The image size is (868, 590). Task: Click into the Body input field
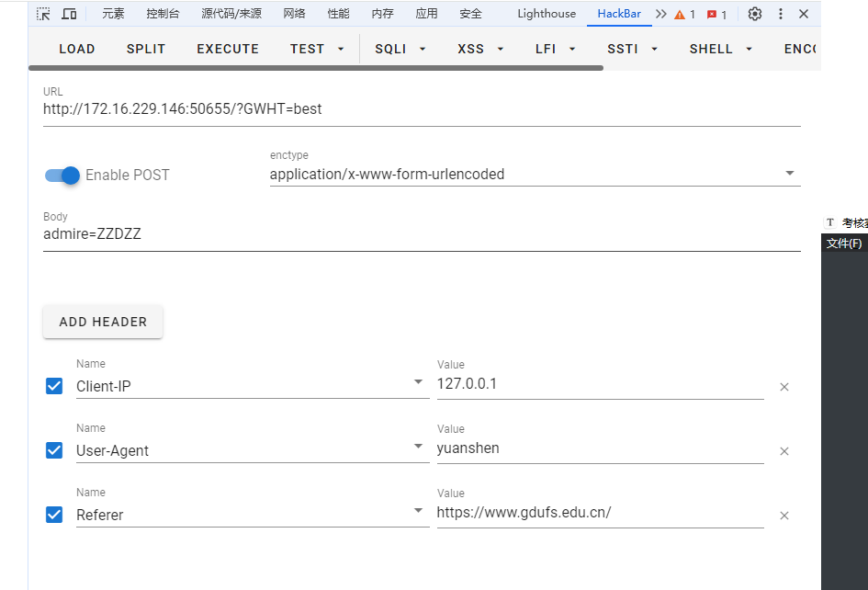pyautogui.click(x=422, y=234)
